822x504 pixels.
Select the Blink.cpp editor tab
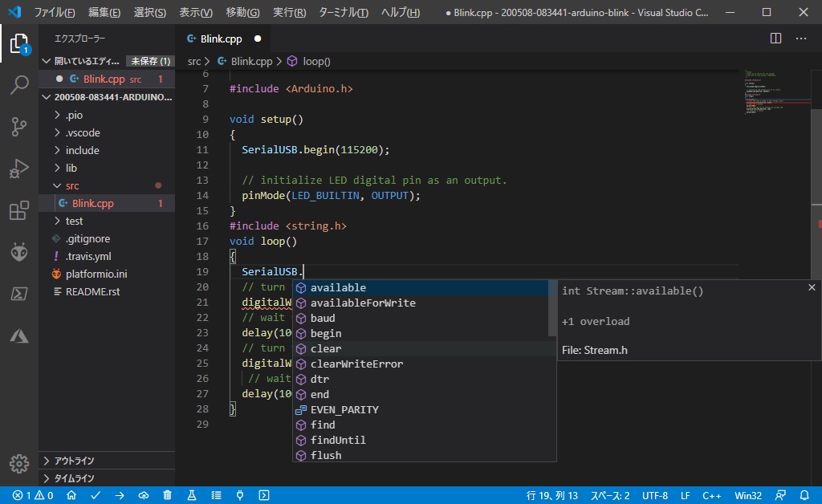pos(222,39)
